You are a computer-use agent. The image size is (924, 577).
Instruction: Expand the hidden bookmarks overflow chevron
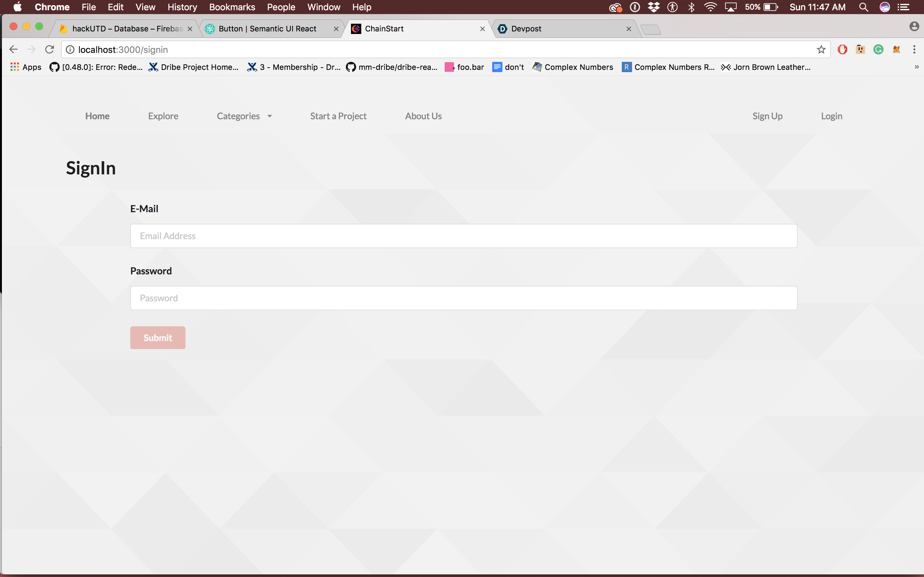click(x=916, y=67)
